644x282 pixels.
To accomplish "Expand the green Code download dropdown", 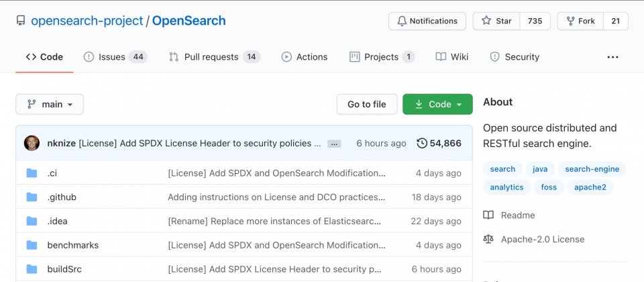I will click(437, 105).
